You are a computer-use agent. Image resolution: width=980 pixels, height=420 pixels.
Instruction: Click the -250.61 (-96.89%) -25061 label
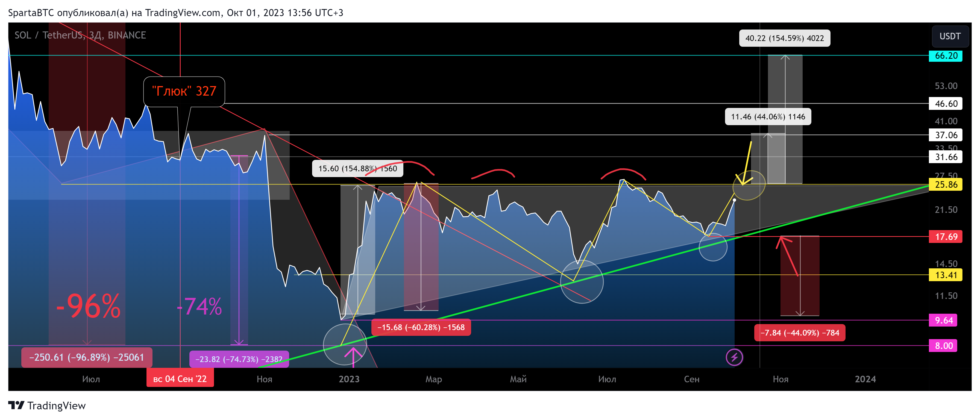87,357
